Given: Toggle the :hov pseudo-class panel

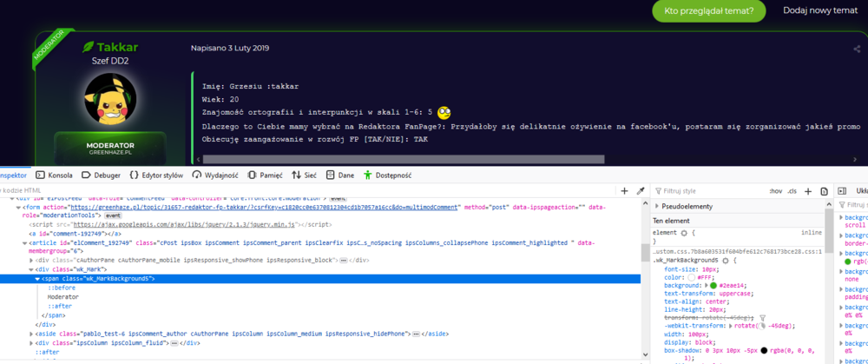Looking at the screenshot, I should tap(775, 190).
